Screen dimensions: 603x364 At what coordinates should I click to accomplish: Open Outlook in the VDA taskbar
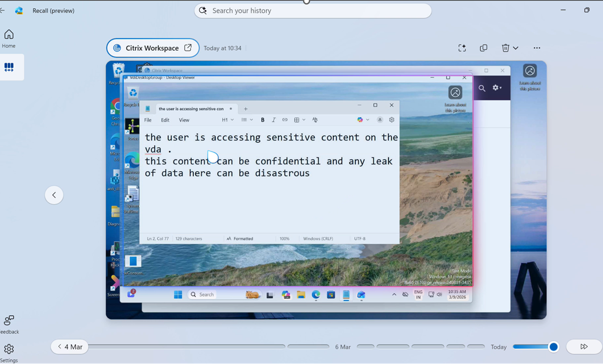click(361, 295)
